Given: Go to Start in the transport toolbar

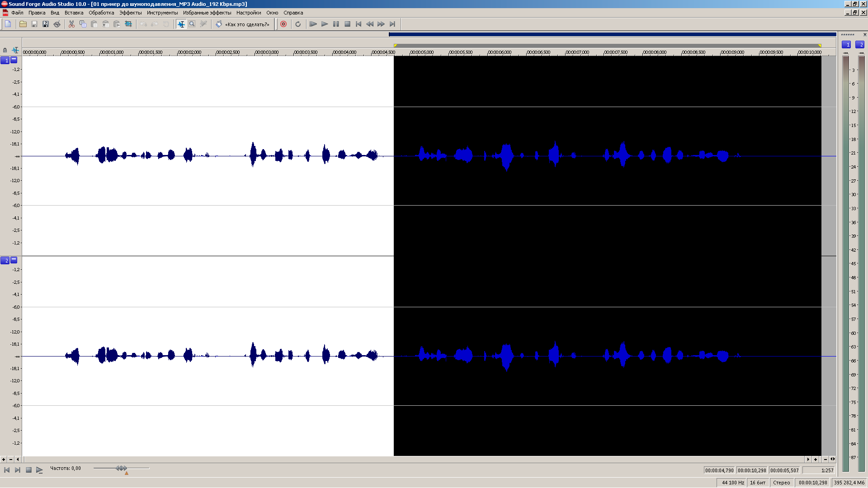Looking at the screenshot, I should coord(359,24).
